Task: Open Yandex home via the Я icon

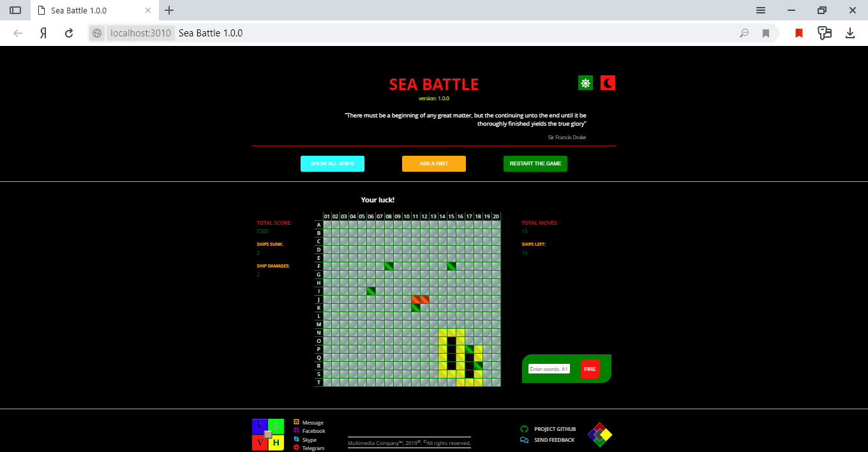Action: [43, 33]
